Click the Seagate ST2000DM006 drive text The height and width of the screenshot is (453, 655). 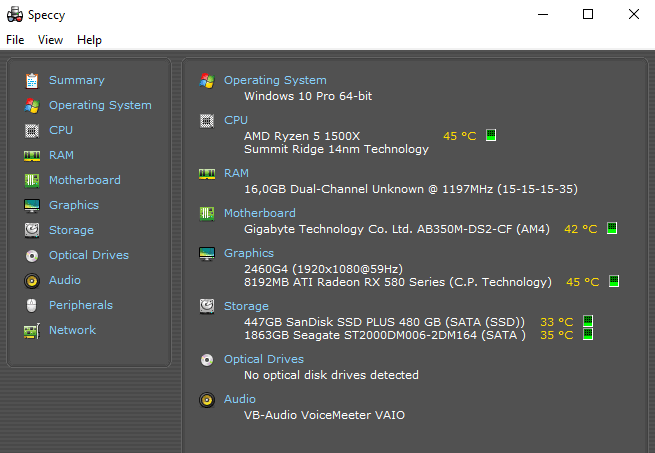[385, 335]
